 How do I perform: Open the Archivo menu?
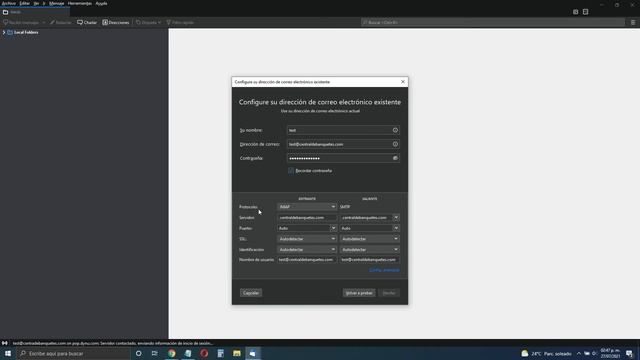(x=9, y=3)
